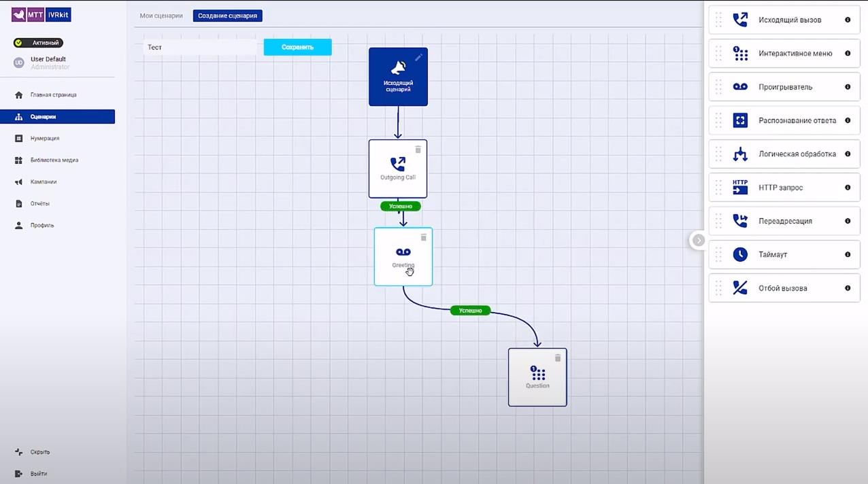Image resolution: width=868 pixels, height=484 pixels.
Task: Delete the Outgoing Call node via trash icon
Action: (418, 149)
